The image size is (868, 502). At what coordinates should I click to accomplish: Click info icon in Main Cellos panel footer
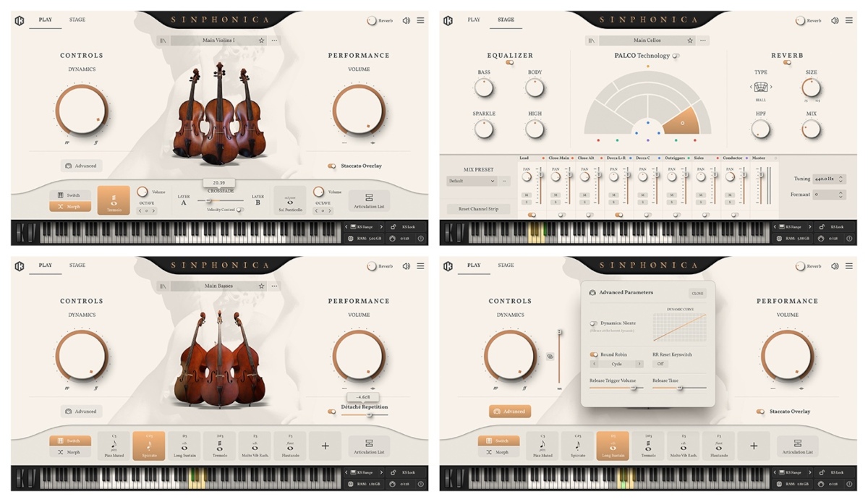point(849,238)
